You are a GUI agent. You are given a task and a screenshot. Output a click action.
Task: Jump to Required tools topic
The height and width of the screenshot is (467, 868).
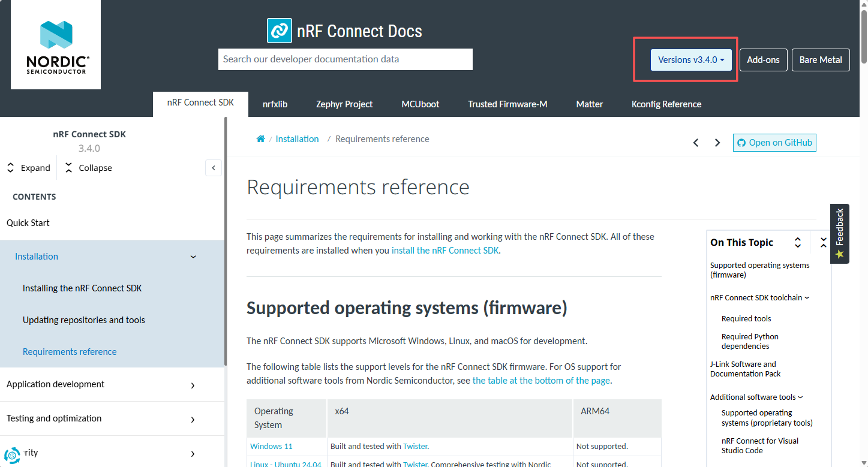pyautogui.click(x=746, y=318)
